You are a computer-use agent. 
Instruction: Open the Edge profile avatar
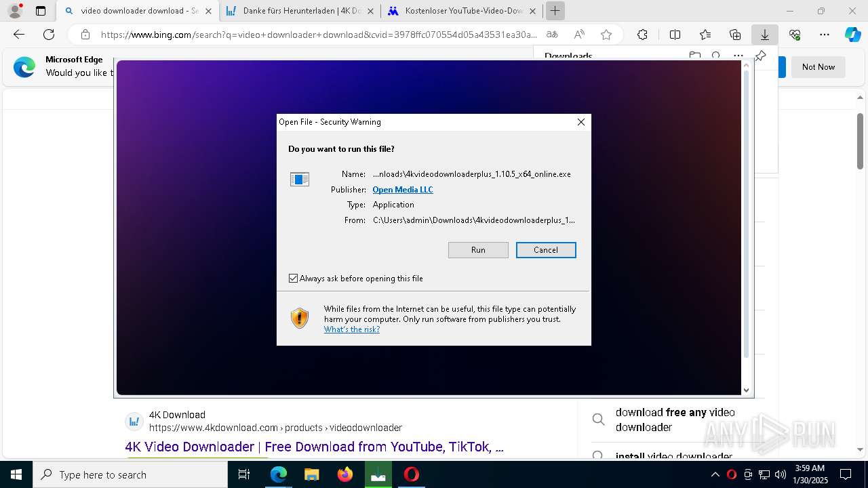(14, 11)
